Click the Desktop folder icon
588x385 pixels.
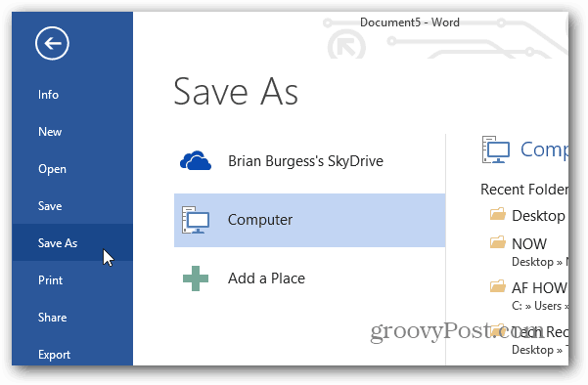coord(498,215)
